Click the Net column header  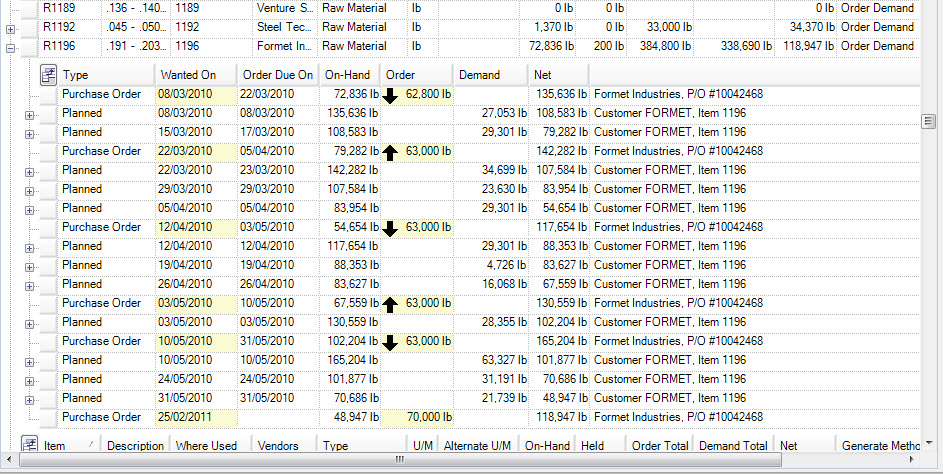click(558, 75)
